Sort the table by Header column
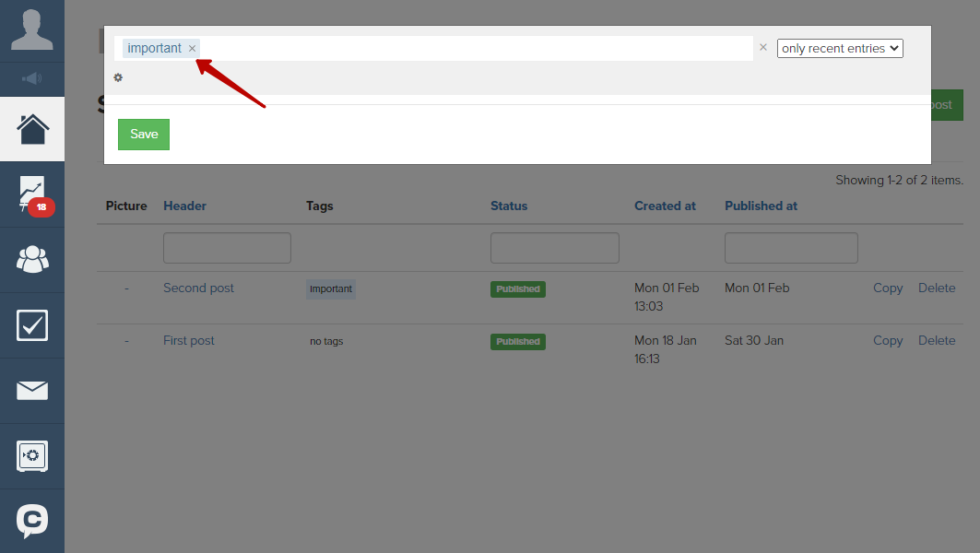This screenshot has height=553, width=980. [184, 206]
